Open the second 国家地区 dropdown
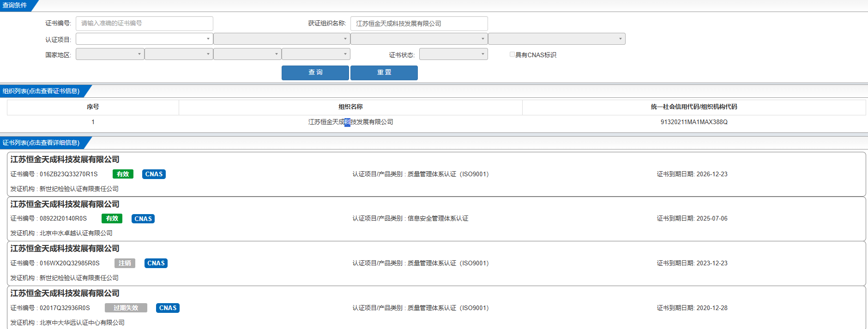 [179, 54]
